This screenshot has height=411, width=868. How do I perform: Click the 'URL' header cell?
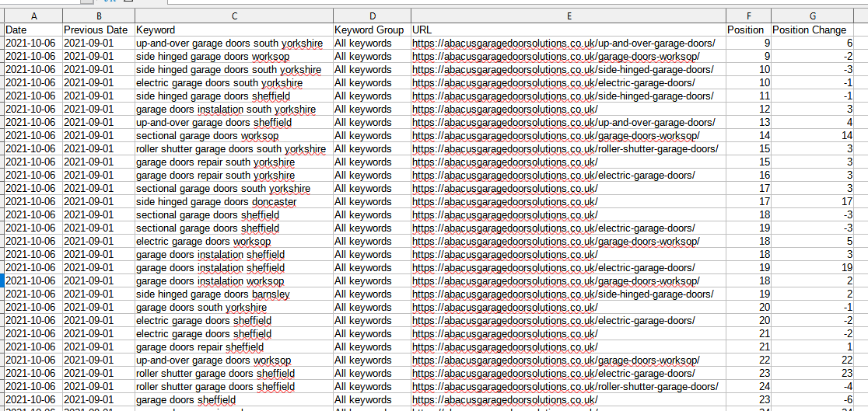(569, 30)
